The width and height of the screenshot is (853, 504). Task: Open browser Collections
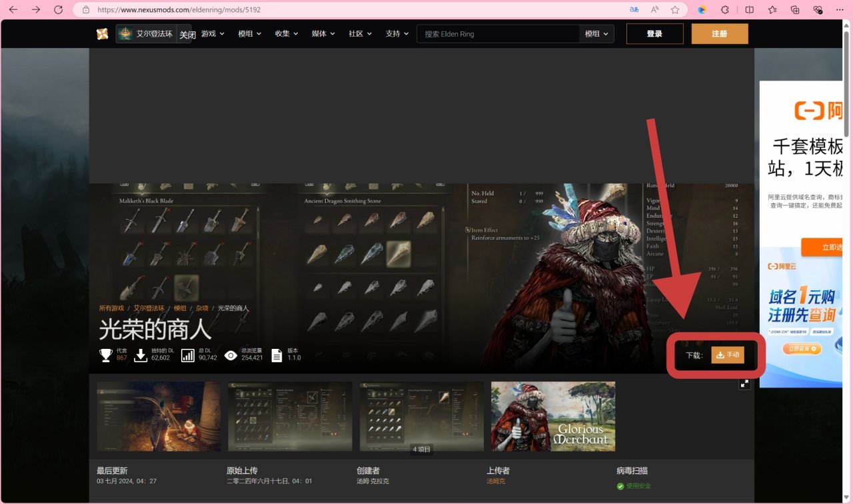(x=795, y=10)
